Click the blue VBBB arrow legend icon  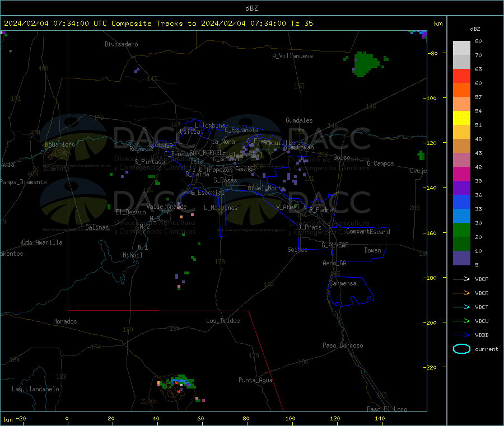(461, 335)
